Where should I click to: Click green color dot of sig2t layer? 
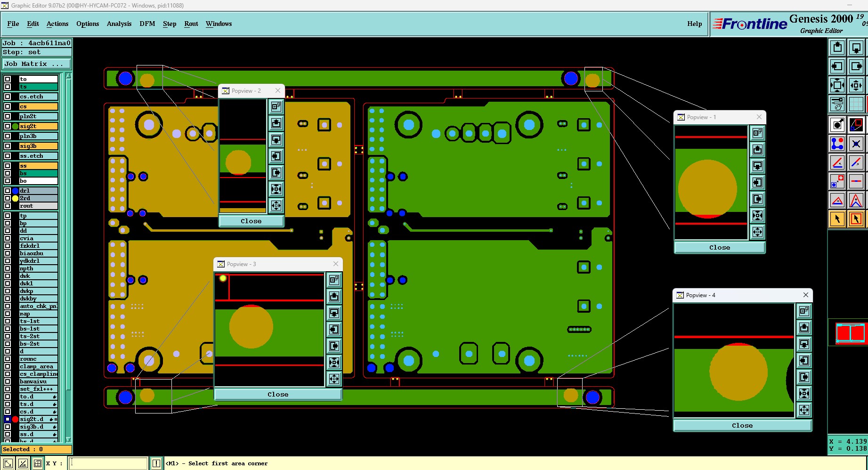15,126
